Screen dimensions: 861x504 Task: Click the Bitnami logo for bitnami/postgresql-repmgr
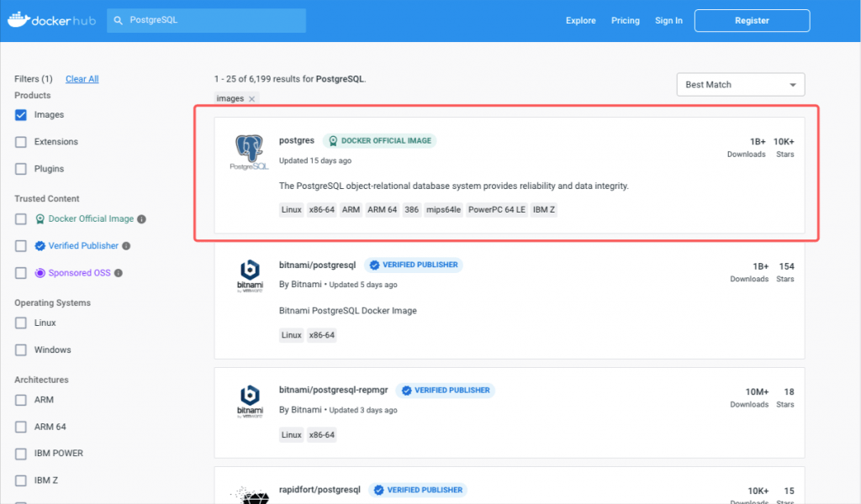tap(250, 402)
